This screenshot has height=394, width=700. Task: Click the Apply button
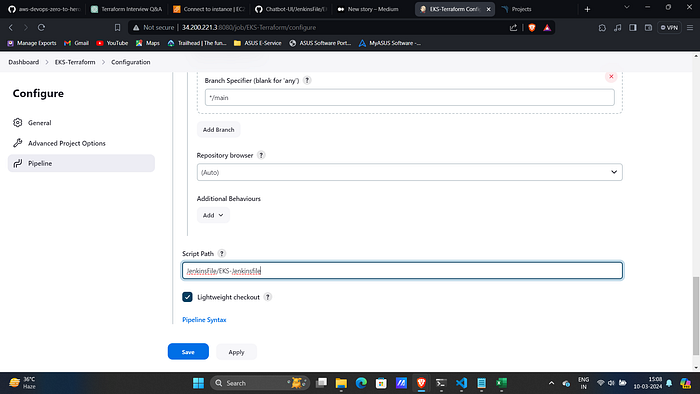point(236,352)
